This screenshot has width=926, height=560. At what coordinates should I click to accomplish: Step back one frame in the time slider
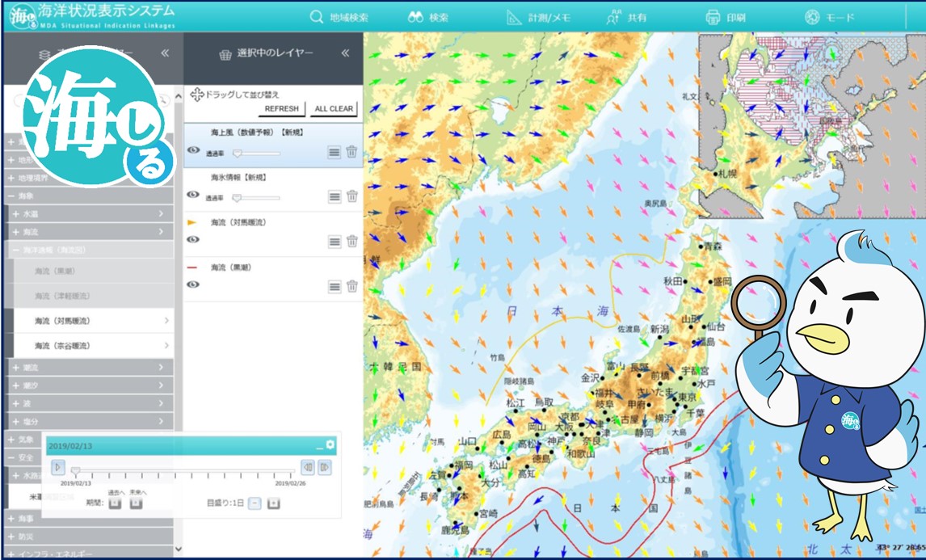[x=308, y=468]
